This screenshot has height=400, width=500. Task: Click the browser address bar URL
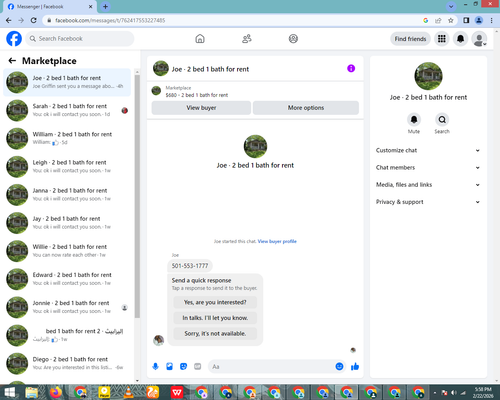(x=110, y=20)
